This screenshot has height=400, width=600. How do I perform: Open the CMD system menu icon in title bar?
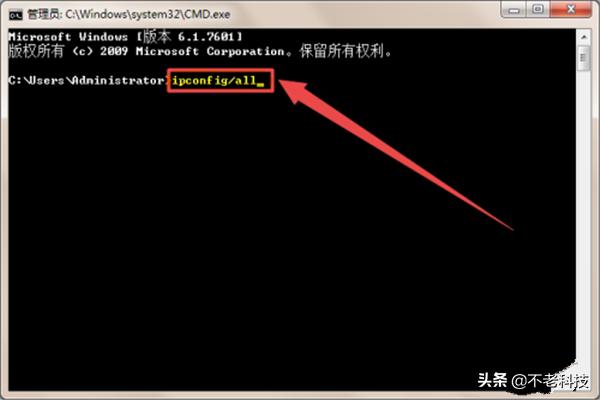tap(15, 15)
